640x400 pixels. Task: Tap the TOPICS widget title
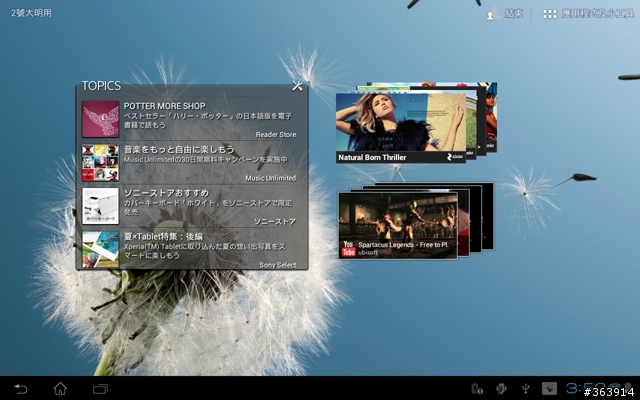101,85
